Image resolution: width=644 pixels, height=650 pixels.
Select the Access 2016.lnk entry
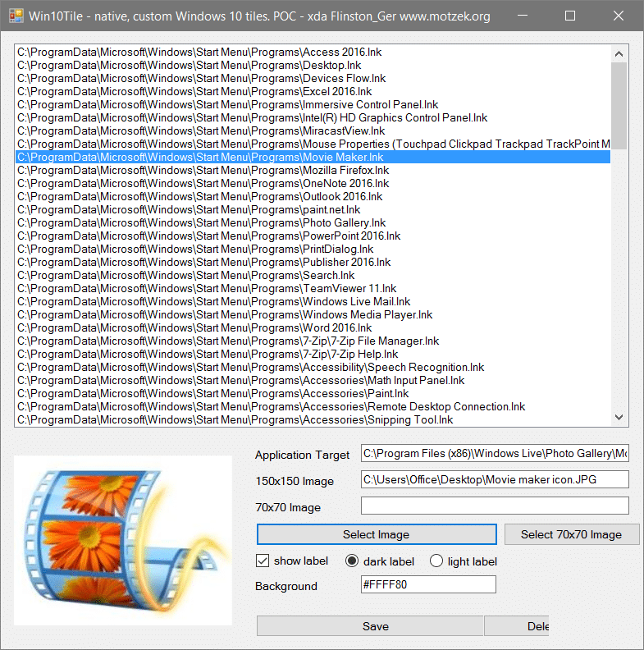click(x=313, y=52)
